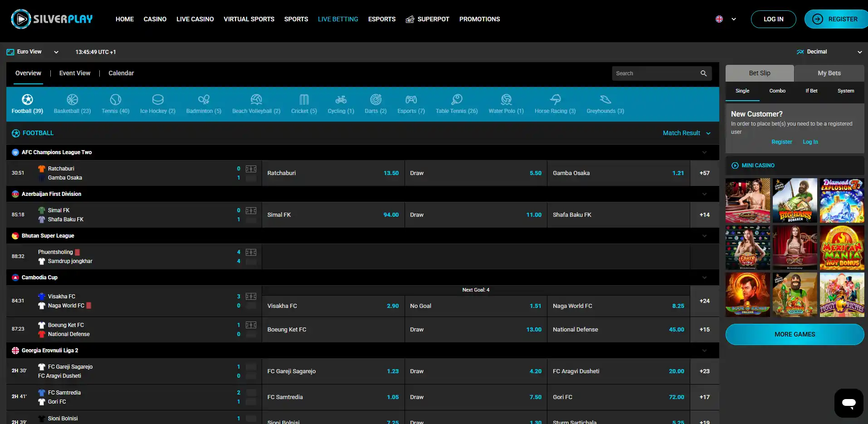This screenshot has height=424, width=868.
Task: Click the MORE GAMES button
Action: pyautogui.click(x=795, y=334)
